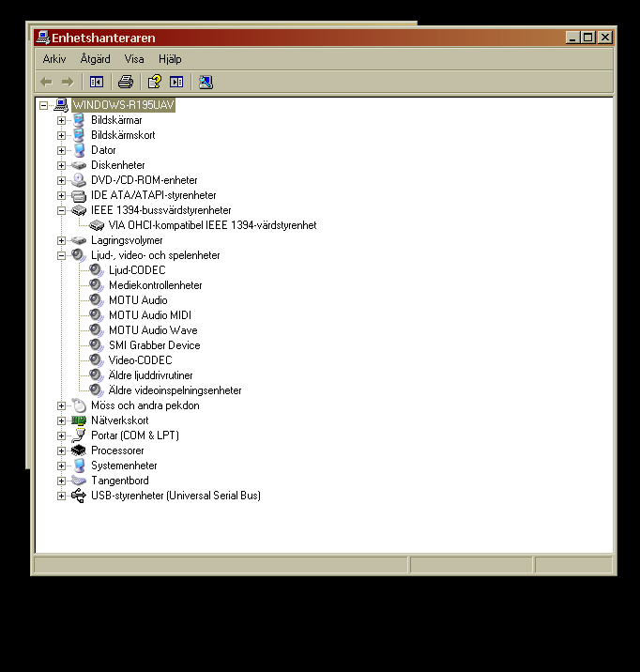Select the IEEE 1394-bussvärdstyrenheter icon

(x=79, y=210)
